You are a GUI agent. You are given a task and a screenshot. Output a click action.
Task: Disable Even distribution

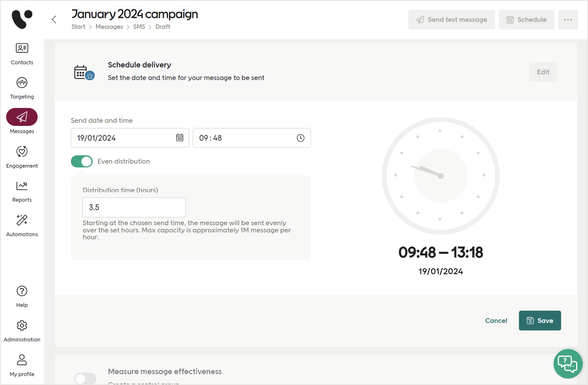pyautogui.click(x=81, y=161)
